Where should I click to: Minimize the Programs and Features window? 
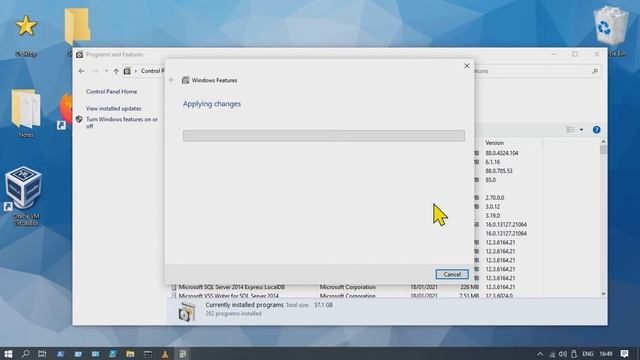(554, 54)
